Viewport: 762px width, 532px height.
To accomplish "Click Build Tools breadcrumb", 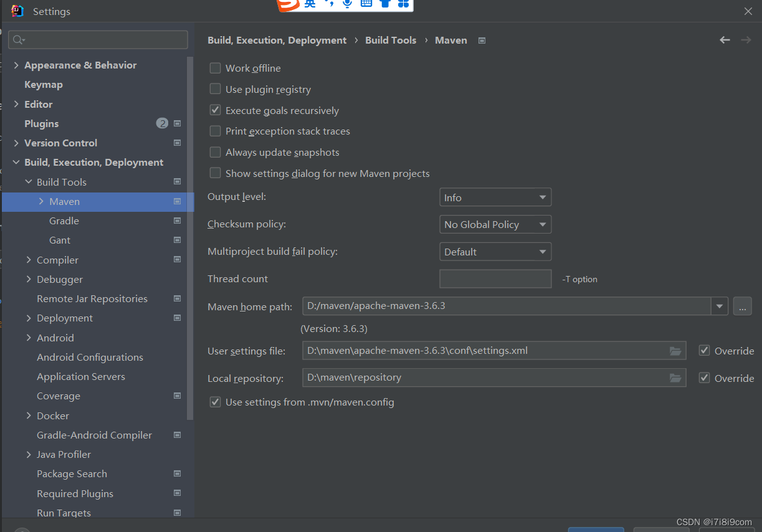I will (391, 40).
